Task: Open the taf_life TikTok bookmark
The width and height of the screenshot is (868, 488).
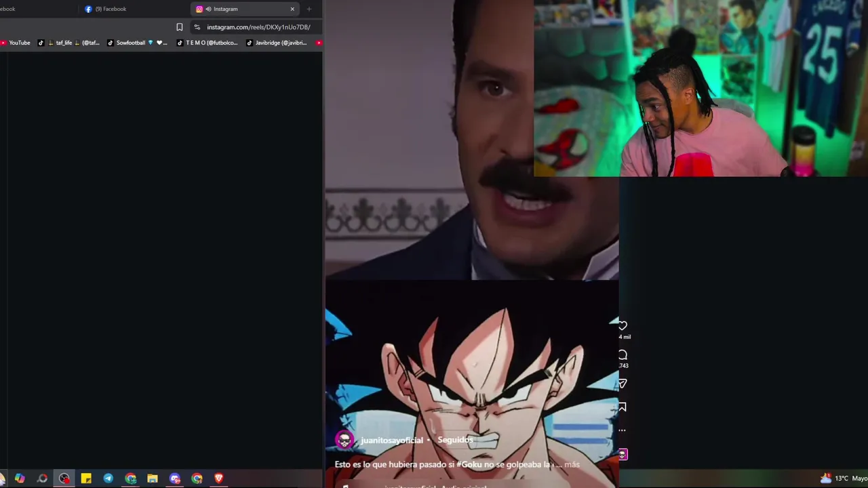Action: pos(68,43)
